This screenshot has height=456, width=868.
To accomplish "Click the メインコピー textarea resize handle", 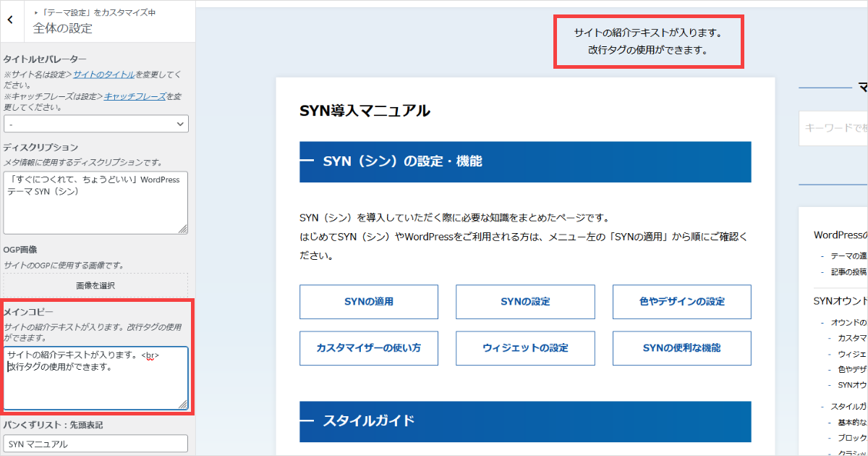I will 183,405.
